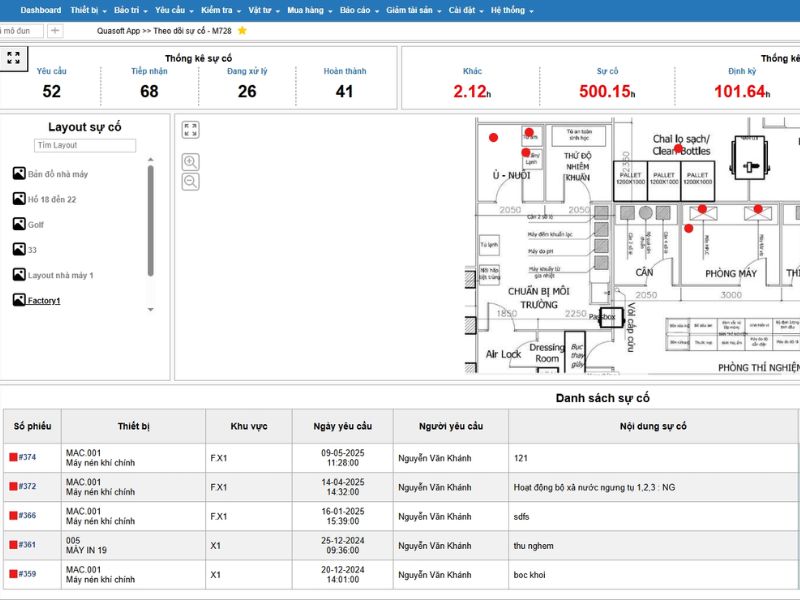
Task: Open the Thiết bị dropdown menu
Action: pyautogui.click(x=86, y=12)
